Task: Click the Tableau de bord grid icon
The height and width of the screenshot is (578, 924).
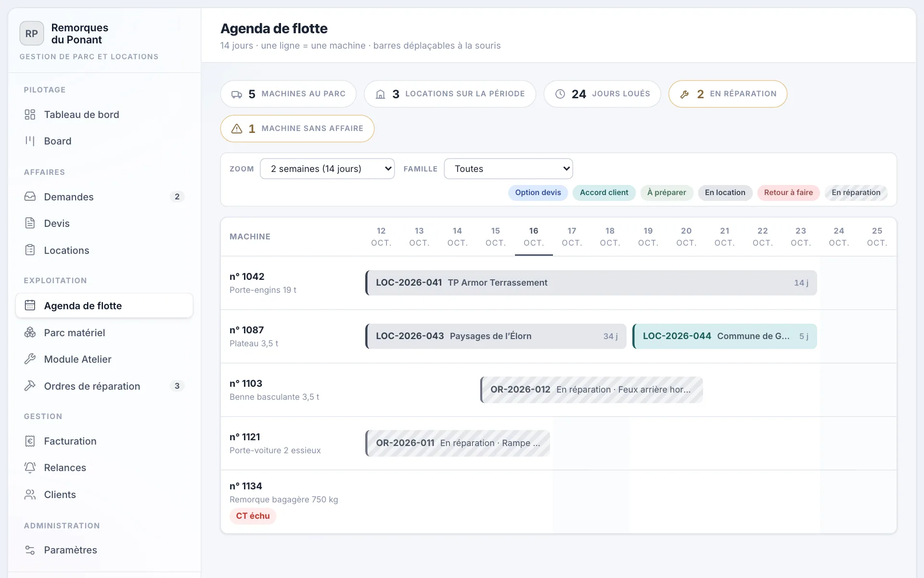Action: point(30,115)
